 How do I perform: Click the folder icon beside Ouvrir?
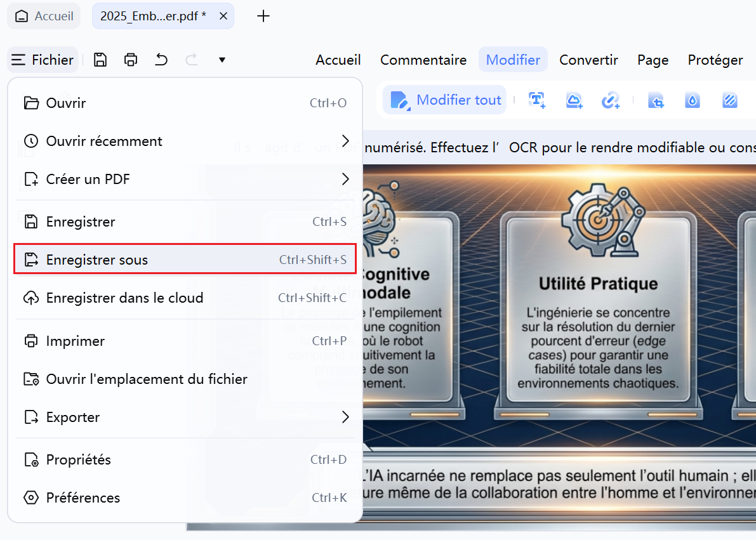pyautogui.click(x=31, y=103)
